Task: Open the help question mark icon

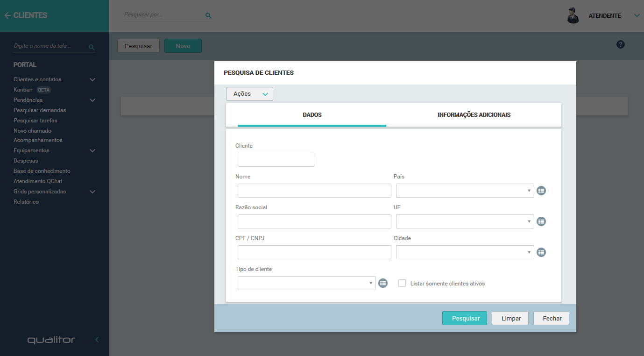Action: [621, 44]
